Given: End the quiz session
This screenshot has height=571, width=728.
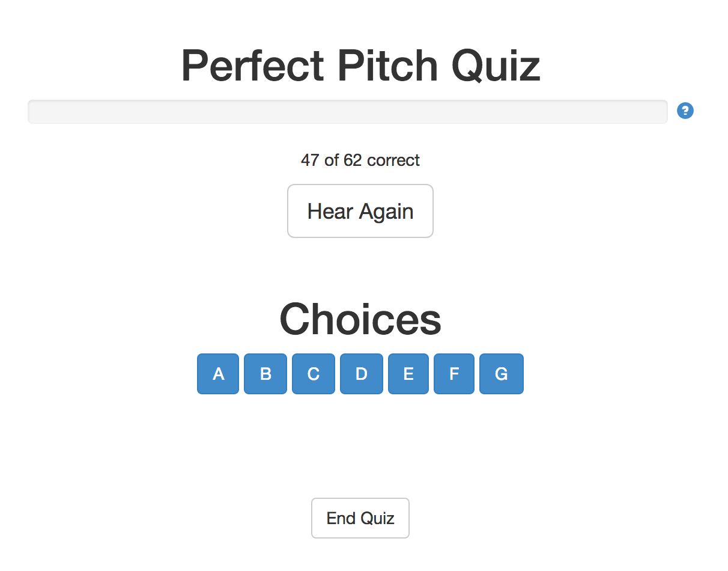Looking at the screenshot, I should coord(360,518).
